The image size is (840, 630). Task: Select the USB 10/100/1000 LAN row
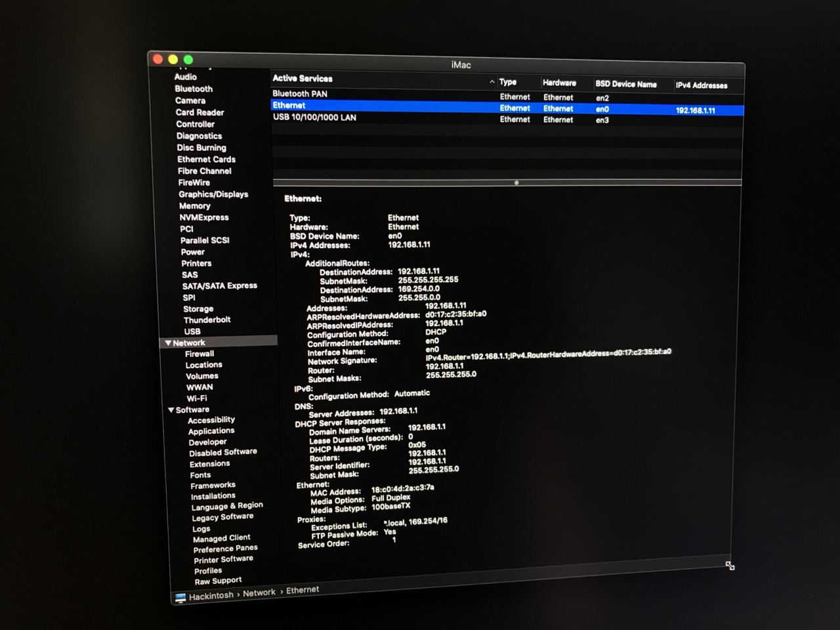click(x=507, y=119)
